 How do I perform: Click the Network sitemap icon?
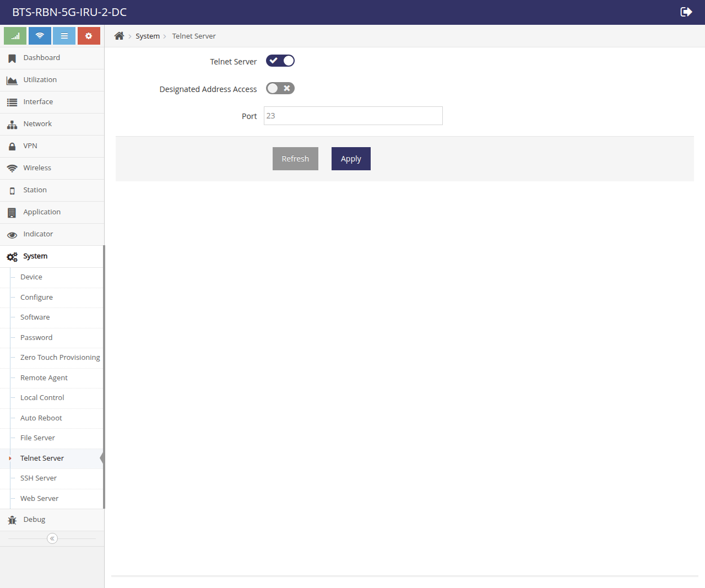[12, 125]
